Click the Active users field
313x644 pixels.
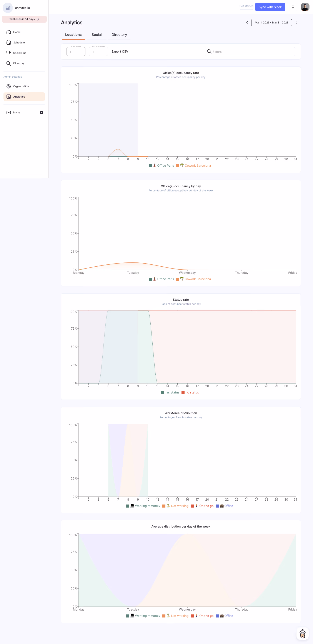click(x=98, y=51)
